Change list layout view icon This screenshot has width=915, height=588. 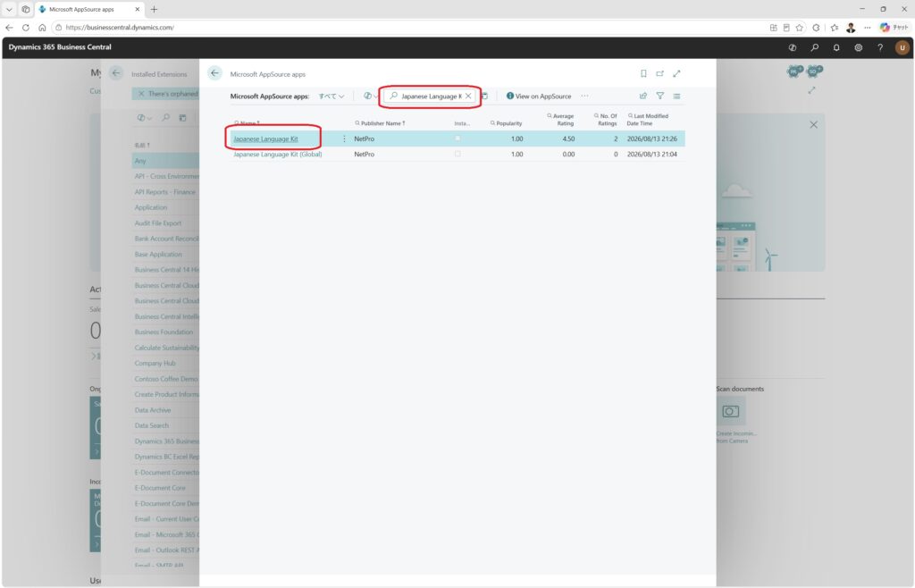[x=677, y=97]
